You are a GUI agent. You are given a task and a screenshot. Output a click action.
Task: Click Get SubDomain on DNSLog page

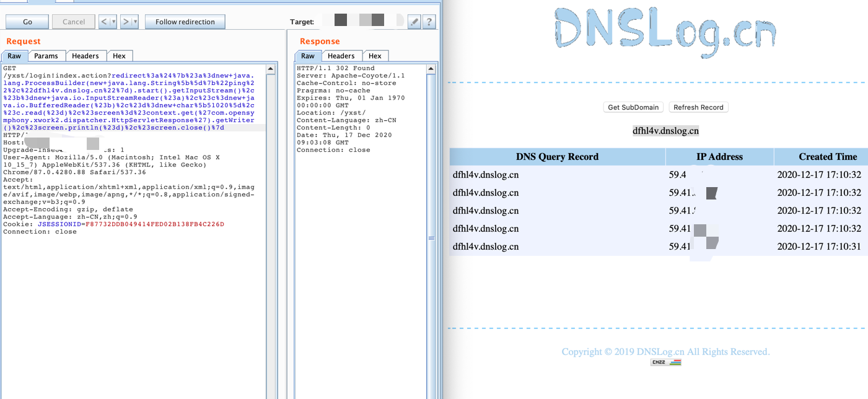coord(633,107)
